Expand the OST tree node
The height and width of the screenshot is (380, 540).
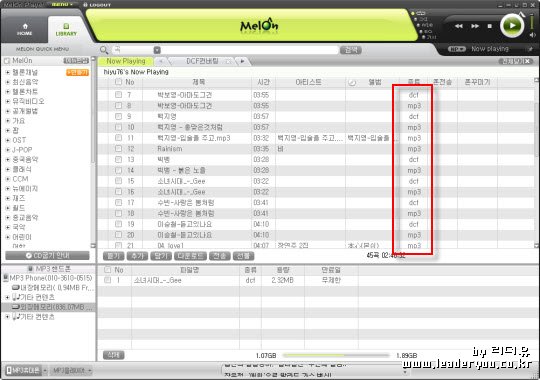point(8,140)
